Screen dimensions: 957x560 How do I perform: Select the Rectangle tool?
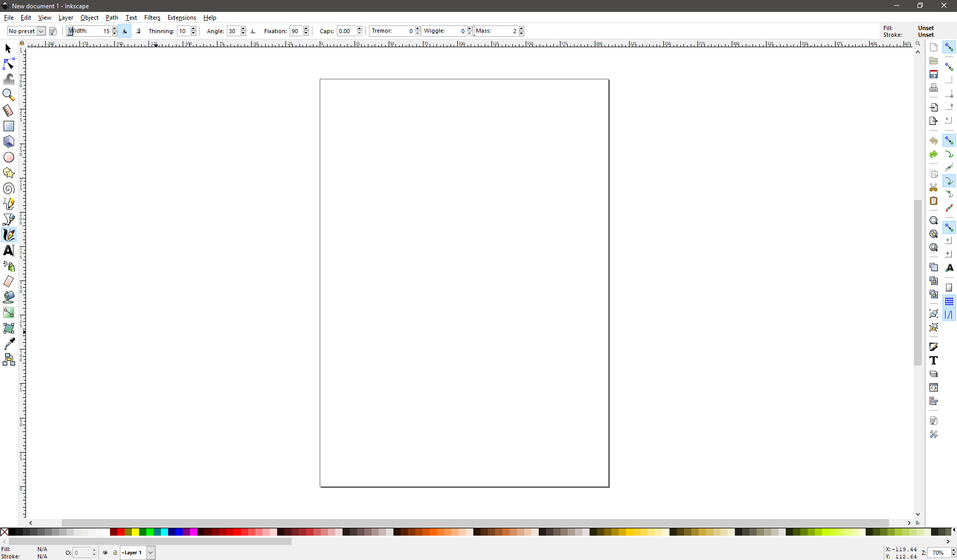(9, 126)
